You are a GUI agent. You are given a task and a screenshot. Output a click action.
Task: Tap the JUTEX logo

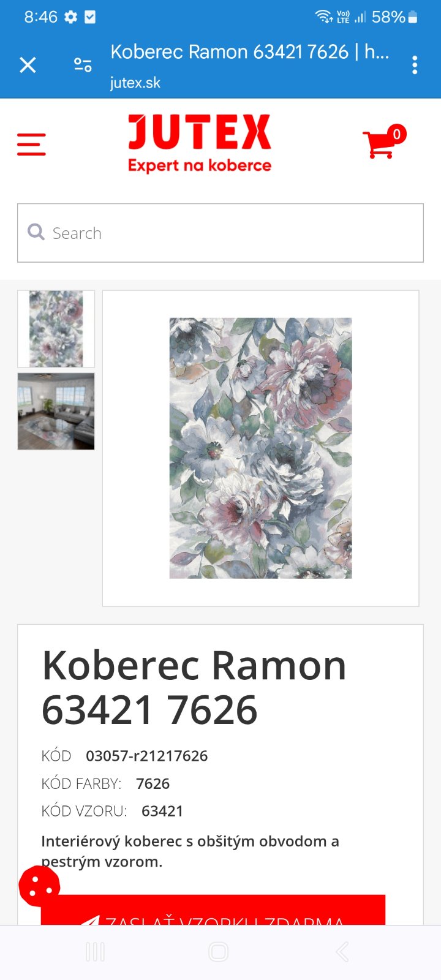[200, 143]
